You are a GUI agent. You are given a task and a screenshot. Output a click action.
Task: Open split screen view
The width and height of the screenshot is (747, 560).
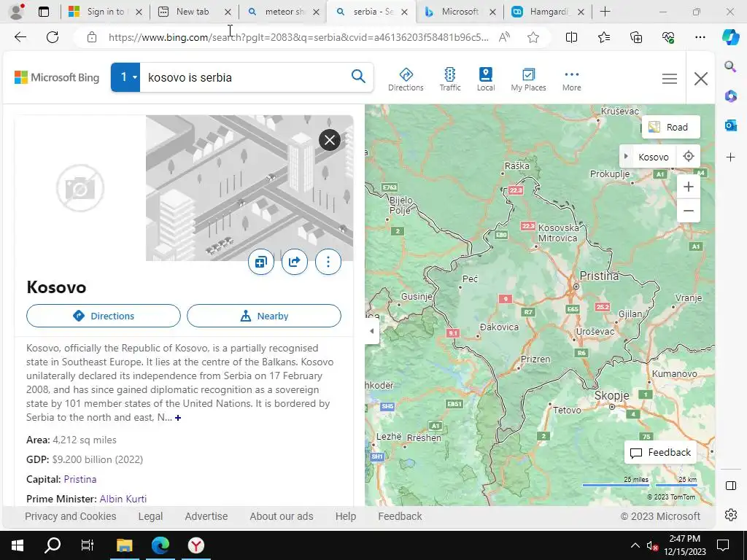tap(571, 37)
